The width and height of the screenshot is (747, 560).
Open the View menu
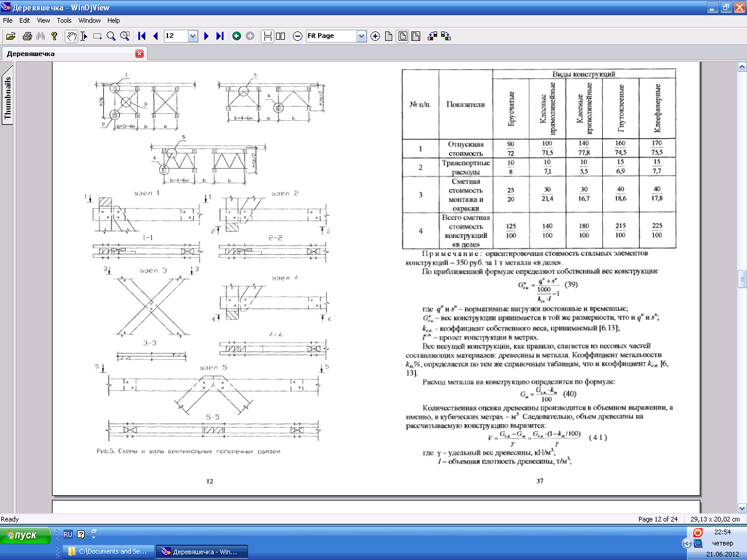click(44, 20)
